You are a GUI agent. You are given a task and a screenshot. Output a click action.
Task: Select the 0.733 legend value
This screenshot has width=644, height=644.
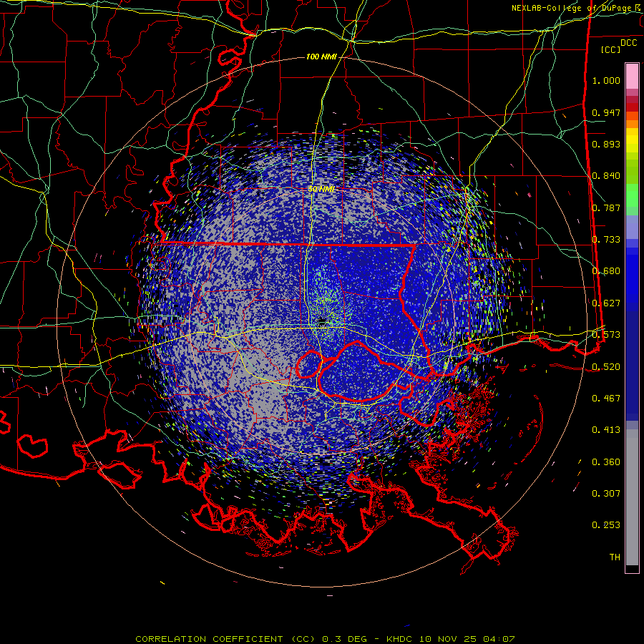pos(606,240)
